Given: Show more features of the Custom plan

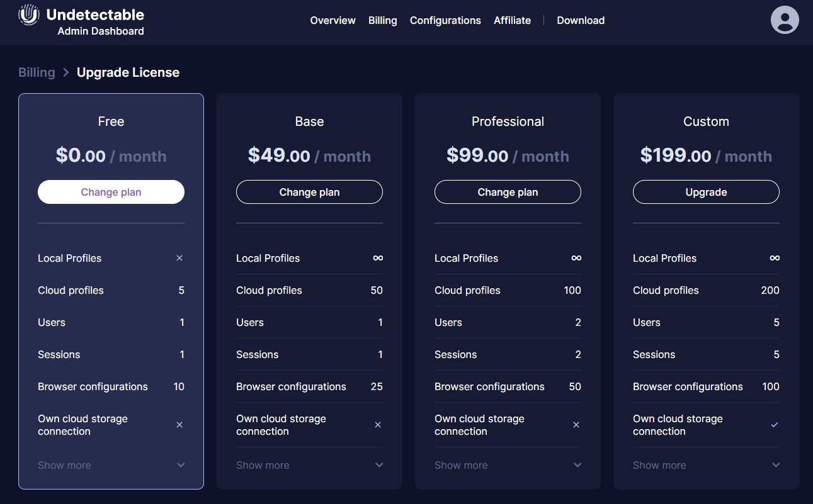Looking at the screenshot, I should click(x=659, y=465).
